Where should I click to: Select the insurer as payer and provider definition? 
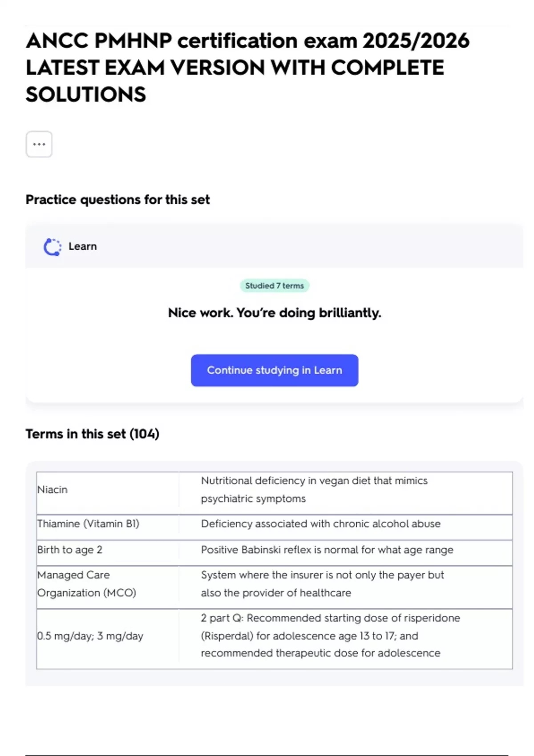[x=322, y=584]
